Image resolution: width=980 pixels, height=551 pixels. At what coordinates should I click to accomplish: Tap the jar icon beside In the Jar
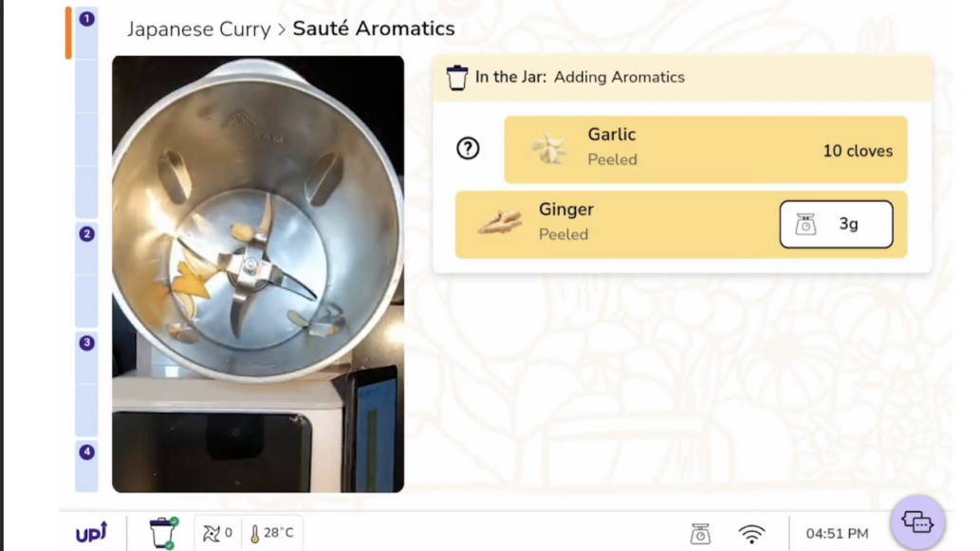[x=457, y=78]
